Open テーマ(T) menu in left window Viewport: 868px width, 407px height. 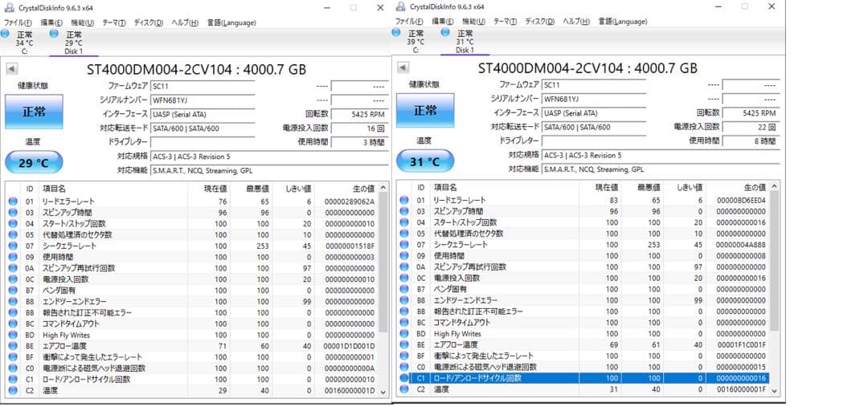(x=114, y=22)
